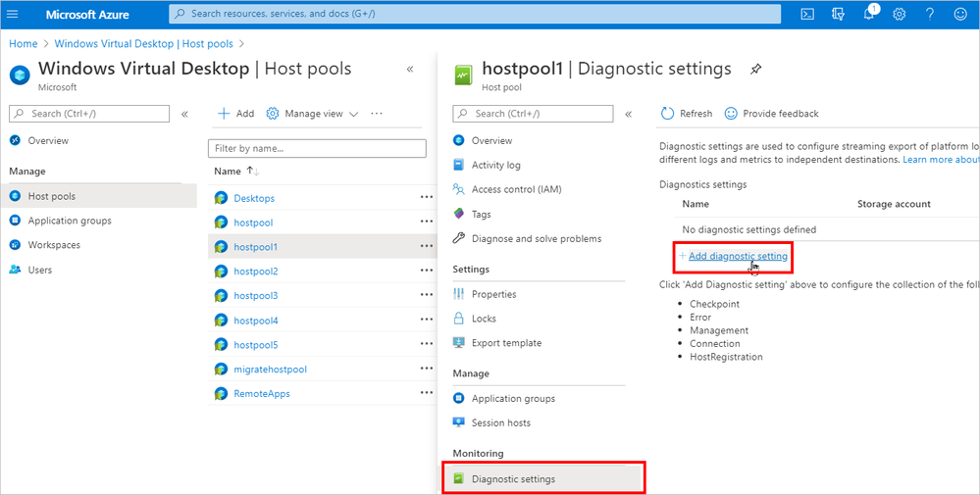The width and height of the screenshot is (980, 495).
Task: Go to Home breadcrumb
Action: click(24, 44)
